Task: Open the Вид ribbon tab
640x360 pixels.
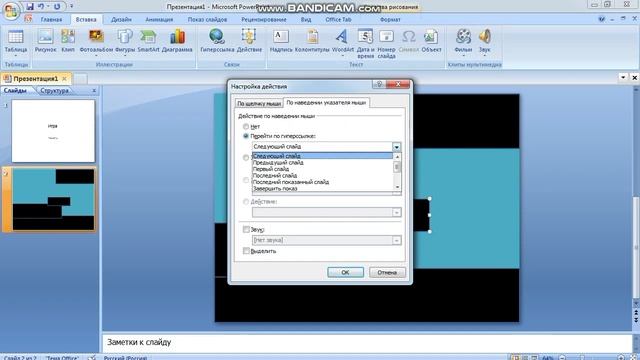Action: click(x=306, y=19)
